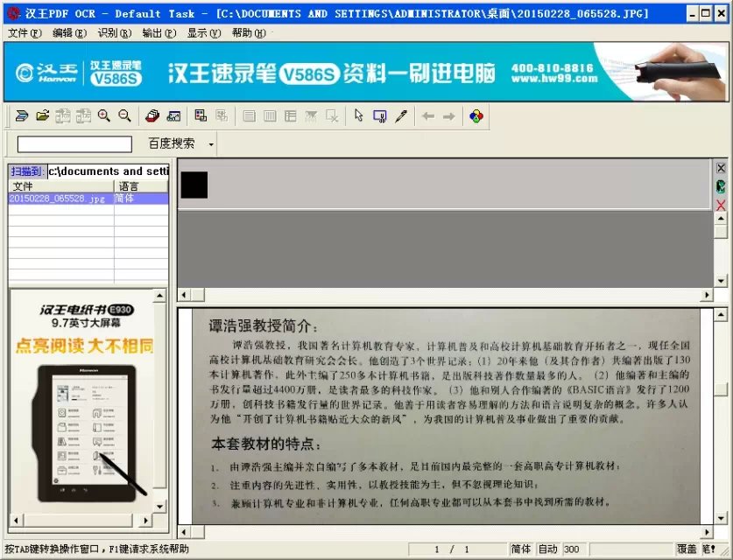Image resolution: width=733 pixels, height=560 pixels.
Task: Expand the 百度搜索 dropdown arrow
Action: [x=211, y=143]
